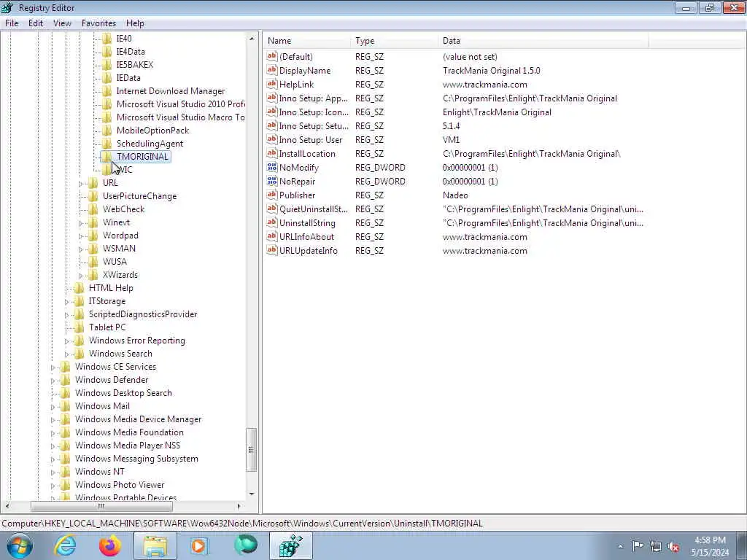Click the '5.1.4' data value
The width and height of the screenshot is (747, 560).
451,126
